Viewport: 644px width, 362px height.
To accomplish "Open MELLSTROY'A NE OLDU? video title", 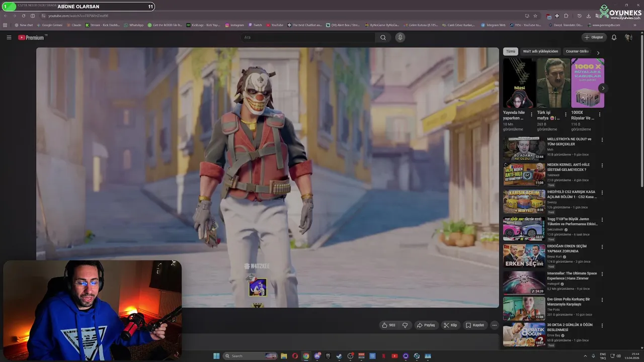I will coord(569,142).
